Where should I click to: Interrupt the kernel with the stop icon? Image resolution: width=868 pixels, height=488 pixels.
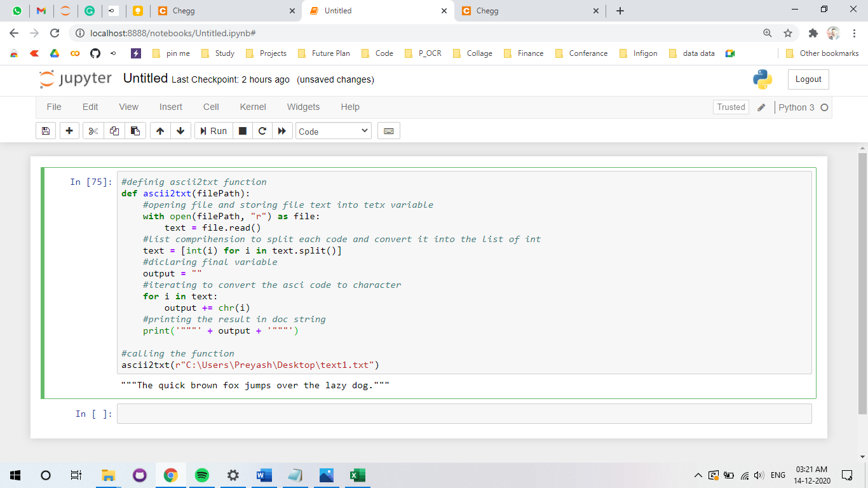point(242,131)
